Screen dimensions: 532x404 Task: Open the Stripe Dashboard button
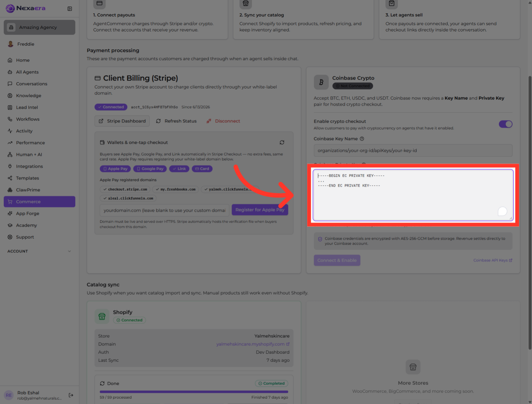[x=122, y=121]
